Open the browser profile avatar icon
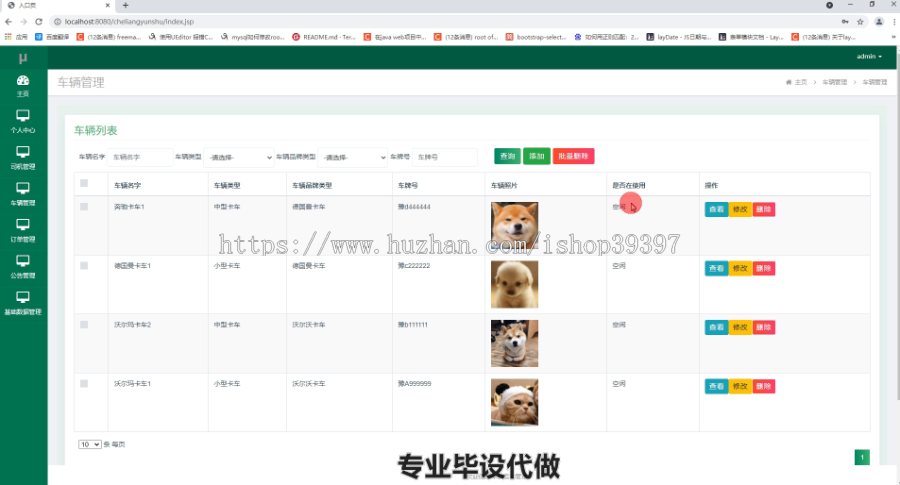Screen dimensions: 900x485 coord(879,22)
